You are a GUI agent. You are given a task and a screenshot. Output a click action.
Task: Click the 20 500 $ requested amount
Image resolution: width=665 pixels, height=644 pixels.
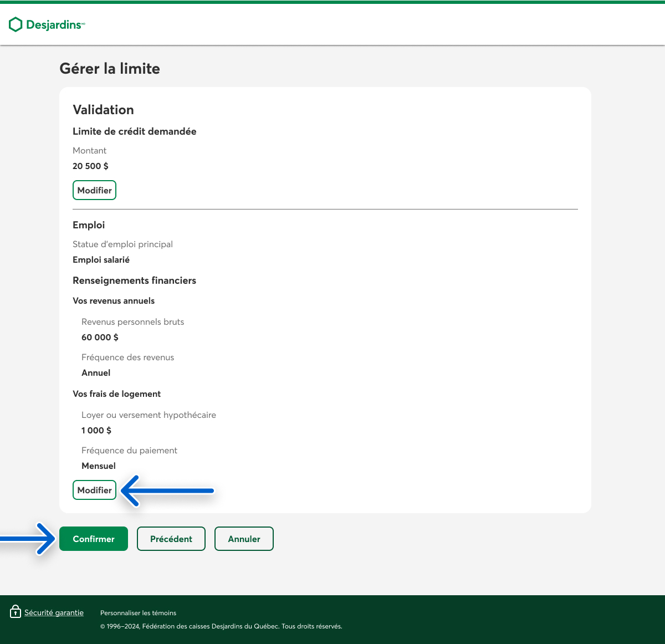pos(90,166)
